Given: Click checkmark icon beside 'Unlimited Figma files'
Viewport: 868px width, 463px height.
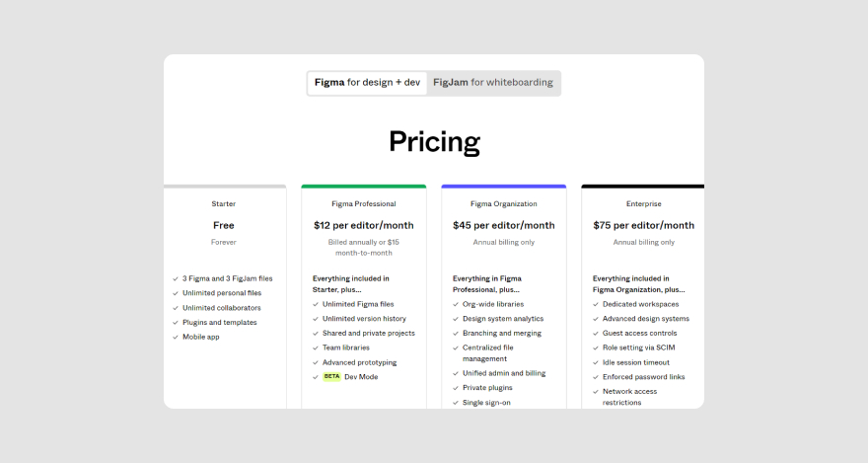Looking at the screenshot, I should [x=316, y=304].
